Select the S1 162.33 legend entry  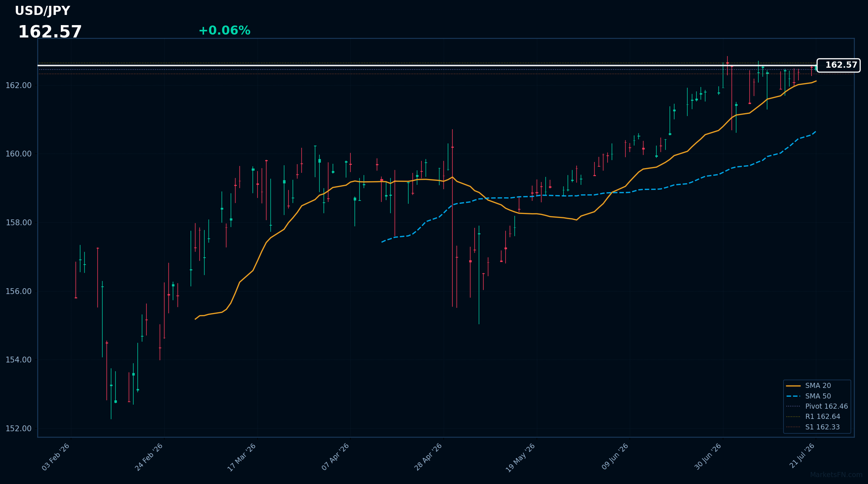(813, 427)
